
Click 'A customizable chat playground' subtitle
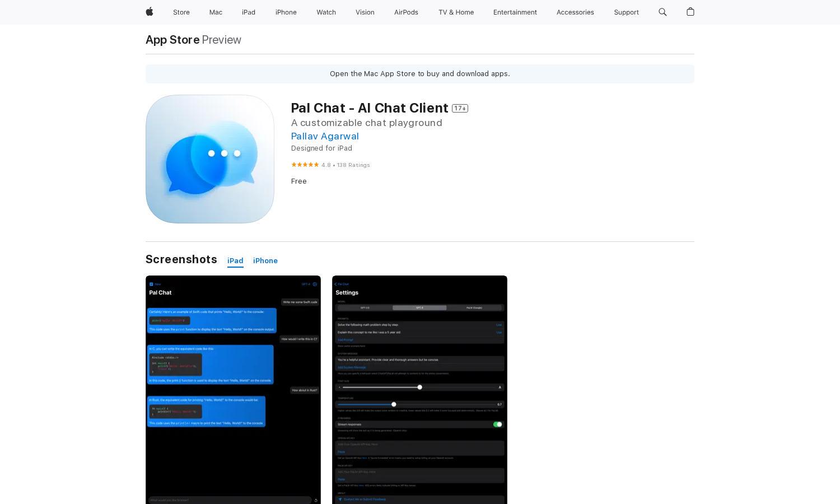367,123
